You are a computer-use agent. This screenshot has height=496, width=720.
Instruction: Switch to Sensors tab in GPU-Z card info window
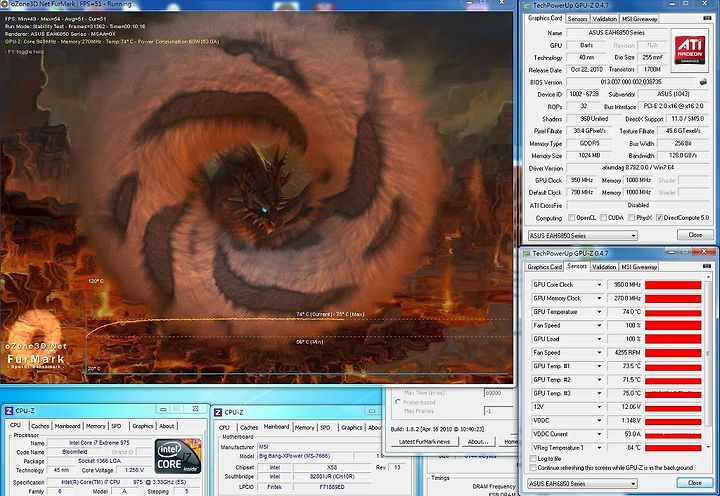click(577, 19)
